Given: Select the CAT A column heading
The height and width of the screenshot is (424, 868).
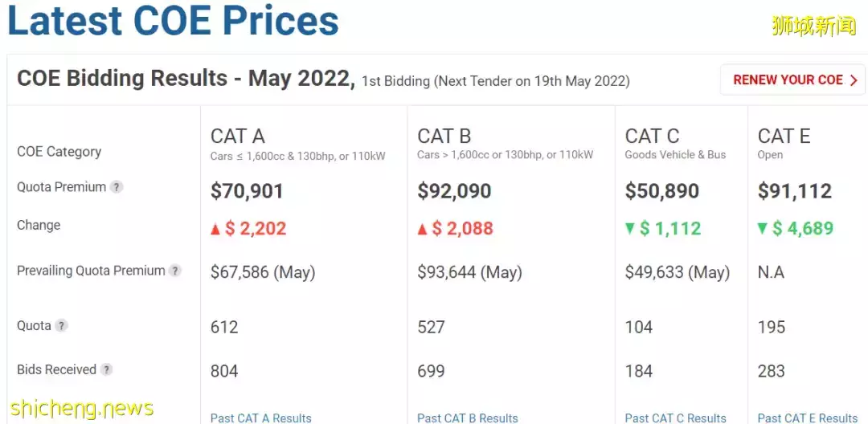Looking at the screenshot, I should point(238,137).
